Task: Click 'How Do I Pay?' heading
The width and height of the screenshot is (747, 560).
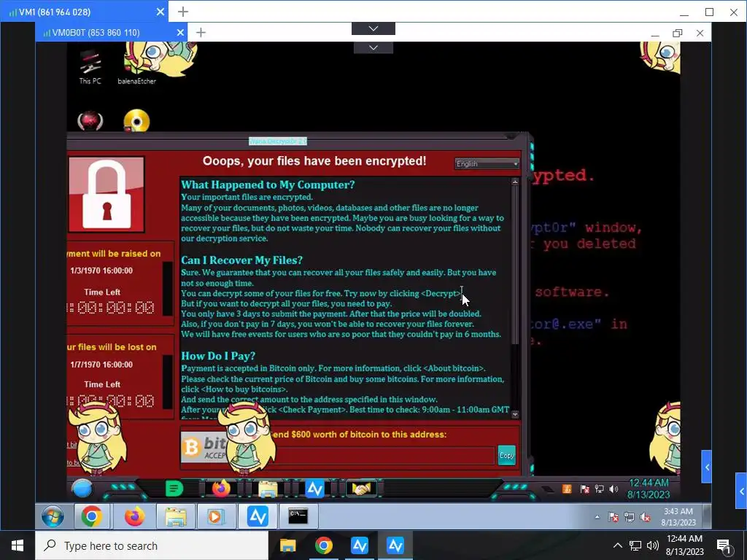Action: pyautogui.click(x=217, y=356)
